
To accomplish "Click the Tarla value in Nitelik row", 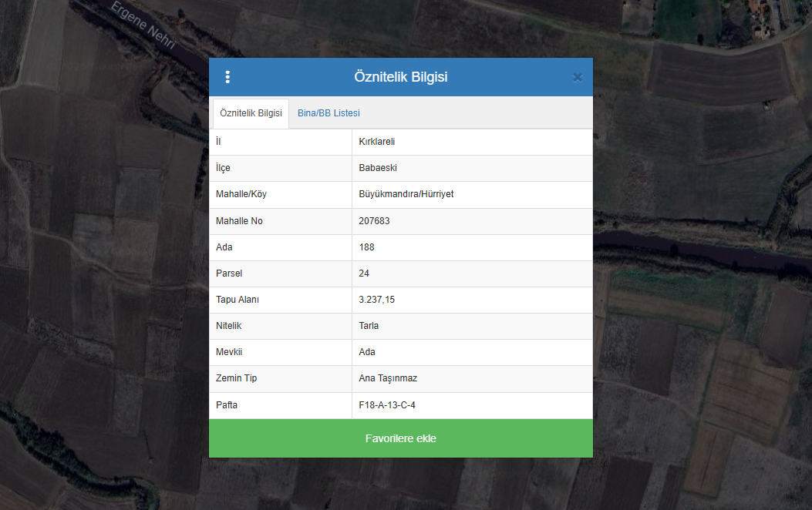I will click(x=369, y=326).
